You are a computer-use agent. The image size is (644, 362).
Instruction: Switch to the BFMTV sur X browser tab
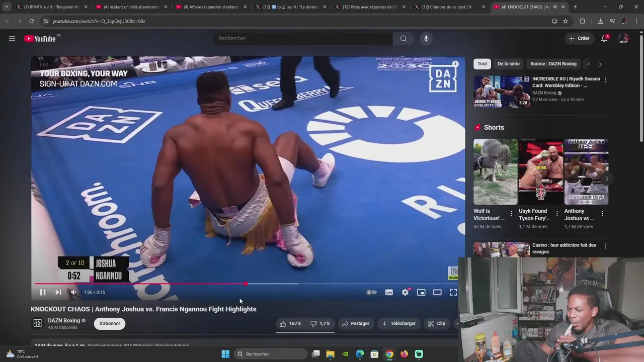point(51,7)
